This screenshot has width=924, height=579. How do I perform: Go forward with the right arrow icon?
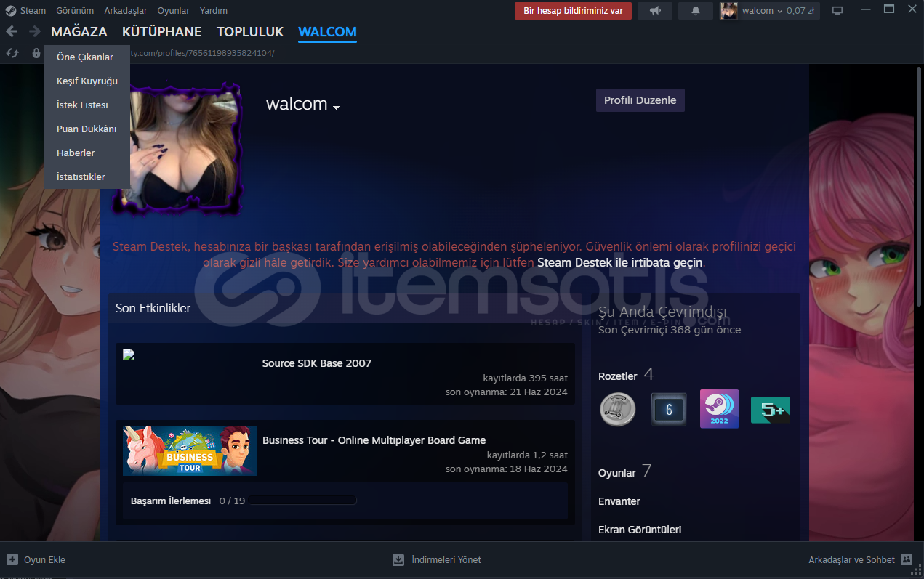34,31
